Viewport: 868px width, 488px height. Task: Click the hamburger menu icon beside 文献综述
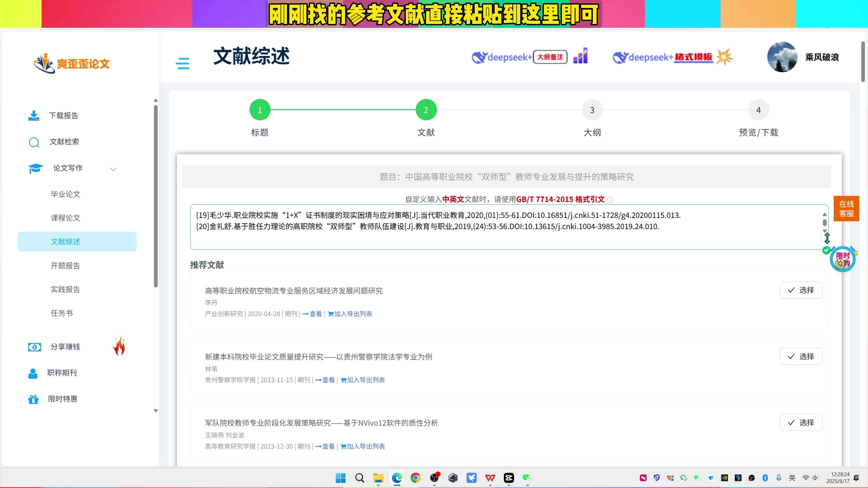(x=182, y=63)
